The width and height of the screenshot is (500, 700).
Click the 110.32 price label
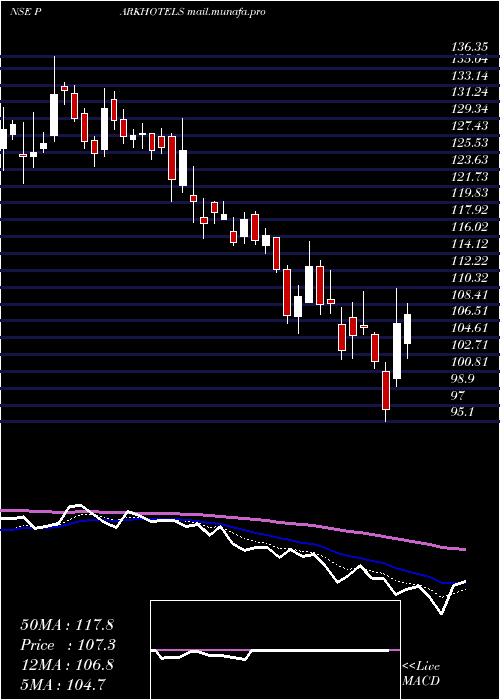(x=470, y=278)
